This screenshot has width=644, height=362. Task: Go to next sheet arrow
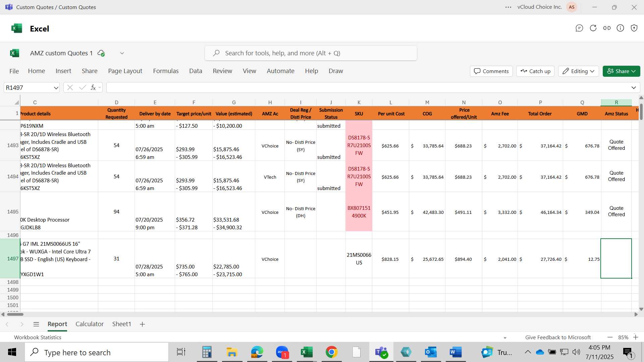point(22,324)
